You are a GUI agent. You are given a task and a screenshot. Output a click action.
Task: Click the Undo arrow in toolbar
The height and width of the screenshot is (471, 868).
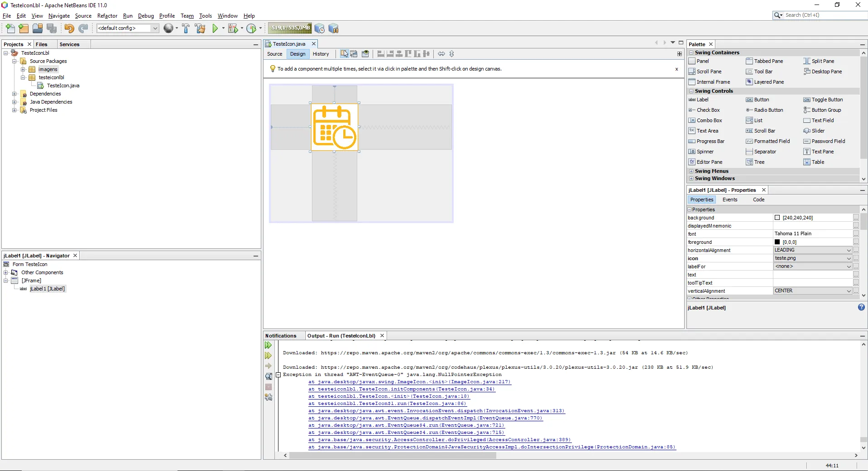pyautogui.click(x=69, y=29)
